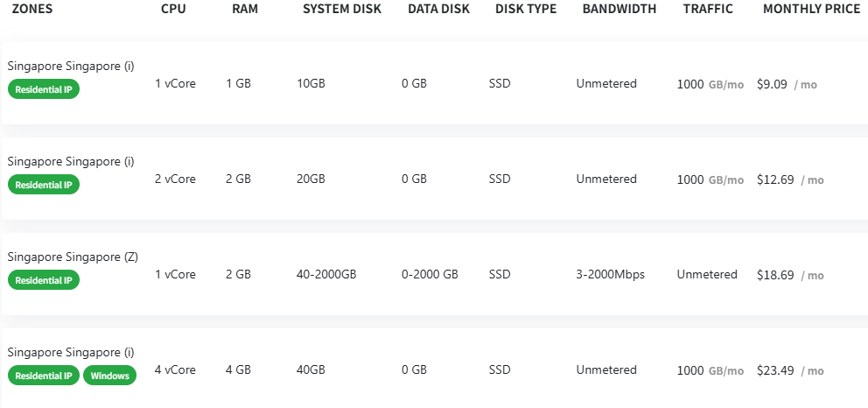This screenshot has height=408, width=868.
Task: Click Residential IP badge in the $18.69 plan
Action: 44,280
